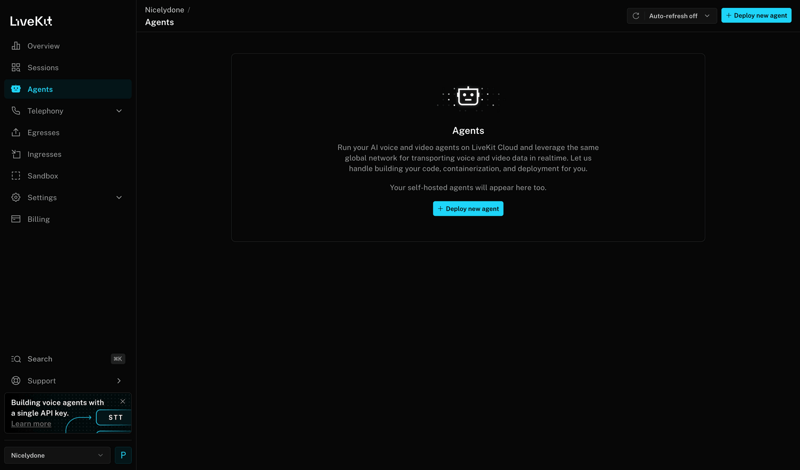
Task: Click the Agents page title
Action: [159, 22]
